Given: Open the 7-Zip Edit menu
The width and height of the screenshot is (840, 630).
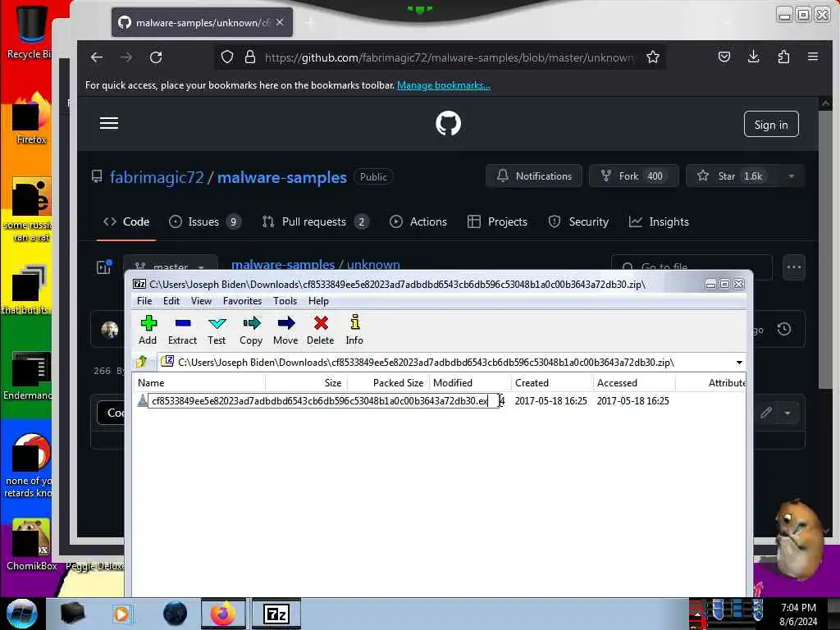Looking at the screenshot, I should point(171,301).
